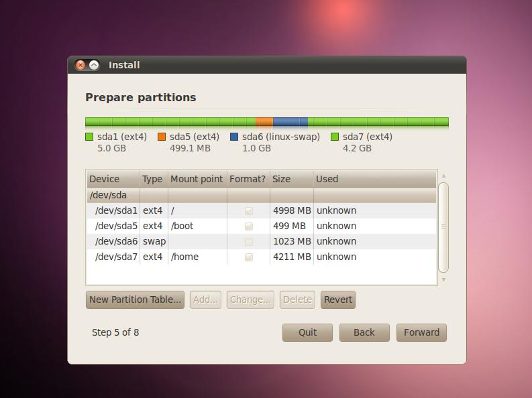Toggle Format checkbox for /dev/sda7
532x398 pixels.
click(249, 257)
